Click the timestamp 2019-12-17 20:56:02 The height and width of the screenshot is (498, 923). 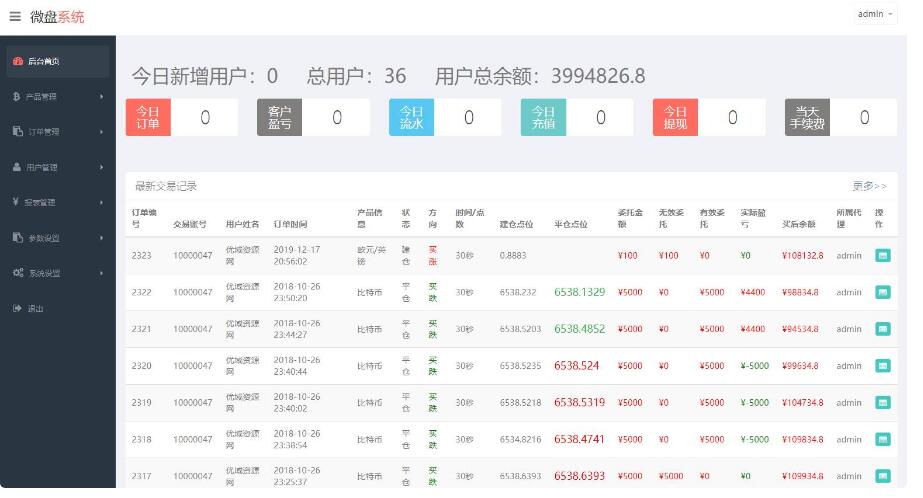[297, 255]
